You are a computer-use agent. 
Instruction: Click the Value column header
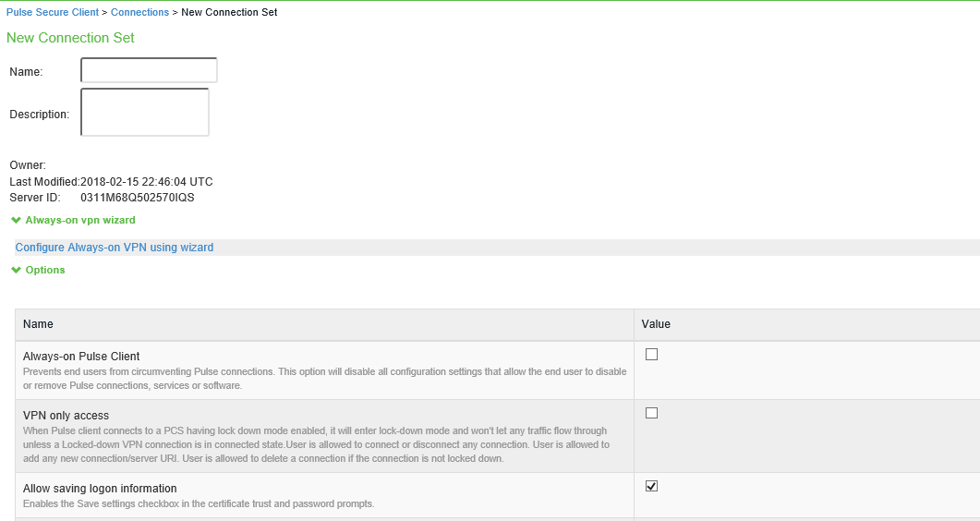point(656,324)
